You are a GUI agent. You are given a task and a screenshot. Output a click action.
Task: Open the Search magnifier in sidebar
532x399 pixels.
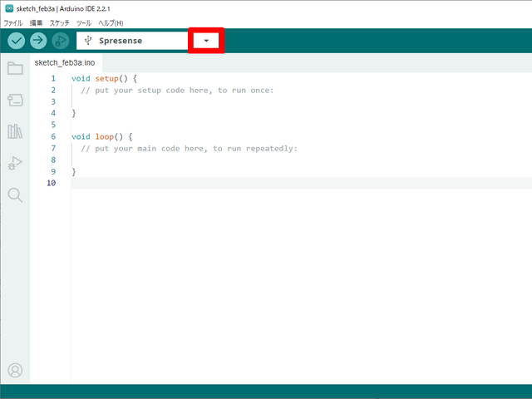pos(15,195)
